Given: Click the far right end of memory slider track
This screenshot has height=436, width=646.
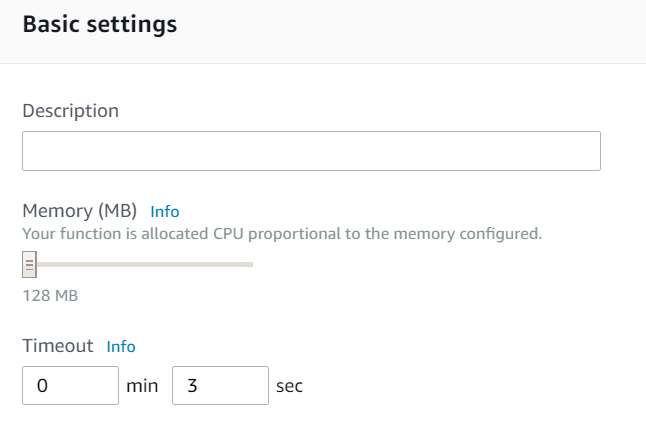Looking at the screenshot, I should [x=251, y=265].
